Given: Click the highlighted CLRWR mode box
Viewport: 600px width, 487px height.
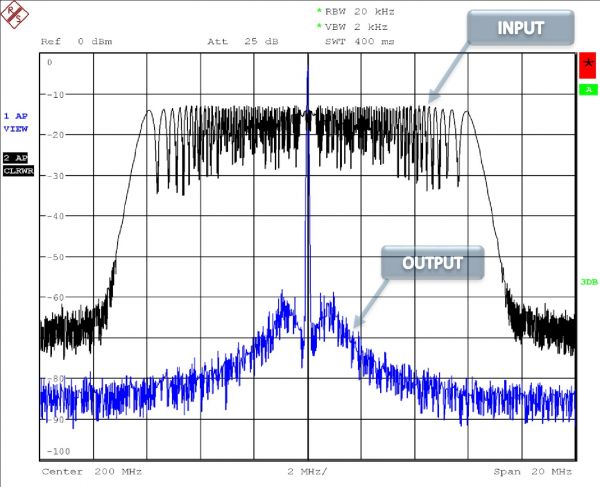Looking at the screenshot, I should click(x=18, y=171).
